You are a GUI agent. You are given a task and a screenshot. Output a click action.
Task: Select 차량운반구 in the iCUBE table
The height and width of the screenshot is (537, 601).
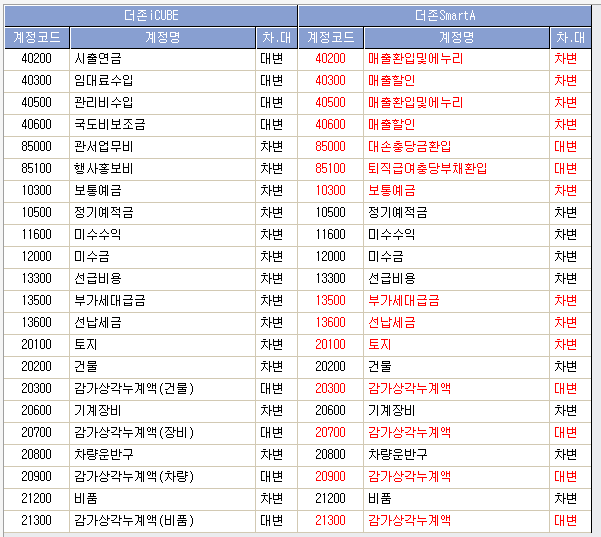click(163, 455)
